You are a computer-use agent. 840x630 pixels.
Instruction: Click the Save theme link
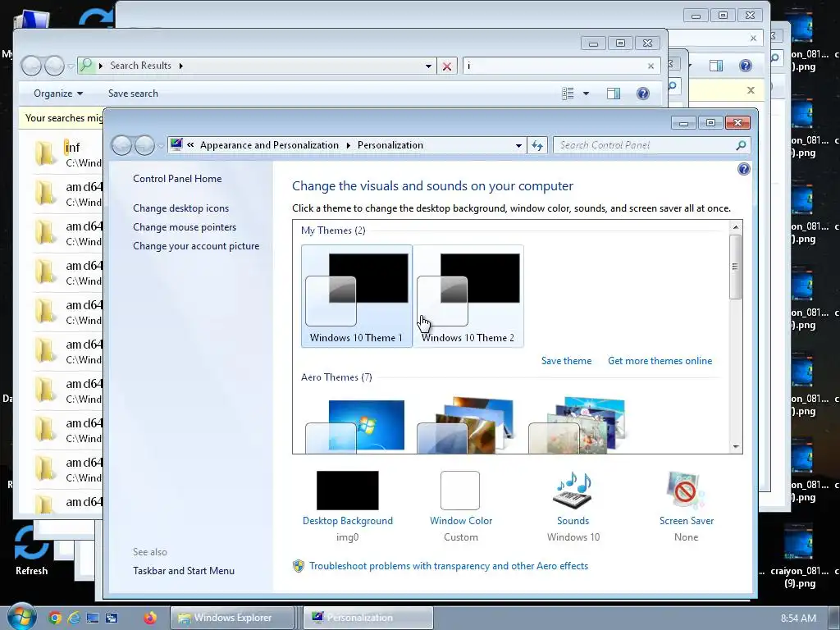[566, 361]
